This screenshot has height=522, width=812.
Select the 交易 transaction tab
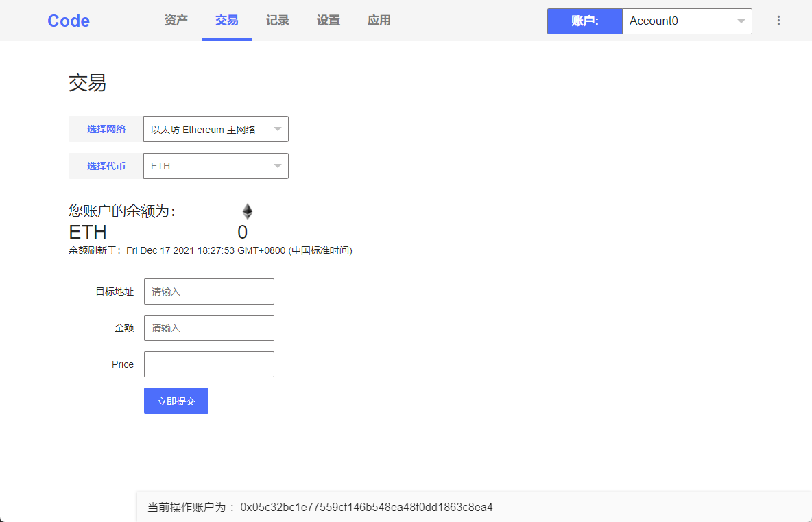pyautogui.click(x=226, y=21)
